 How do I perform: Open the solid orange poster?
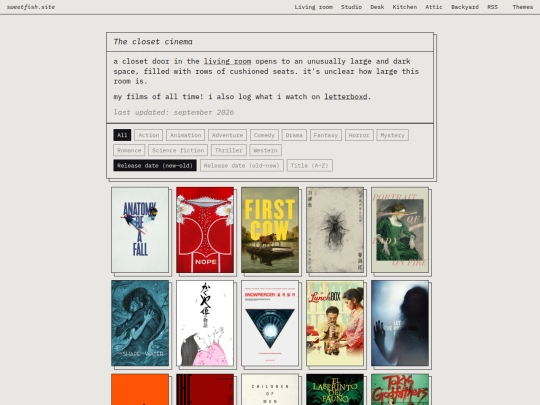(x=140, y=390)
